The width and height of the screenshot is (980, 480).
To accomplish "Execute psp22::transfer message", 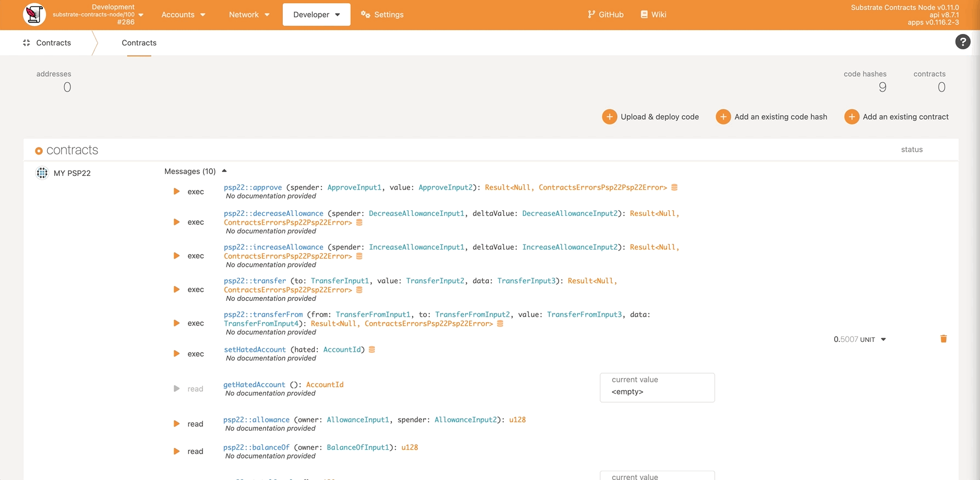I will (x=176, y=289).
